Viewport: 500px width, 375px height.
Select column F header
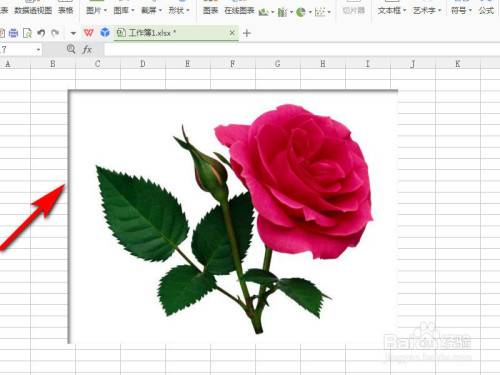pyautogui.click(x=233, y=64)
